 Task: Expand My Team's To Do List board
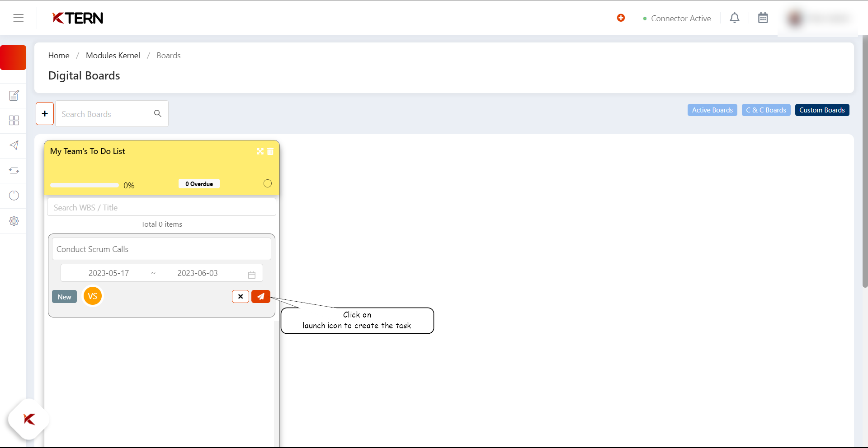click(260, 152)
